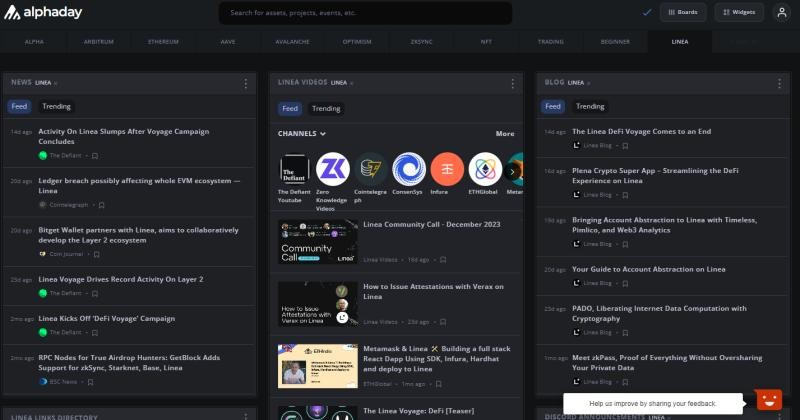Switch to the TRADING board tab
Viewport: 800px width, 420px height.
551,42
